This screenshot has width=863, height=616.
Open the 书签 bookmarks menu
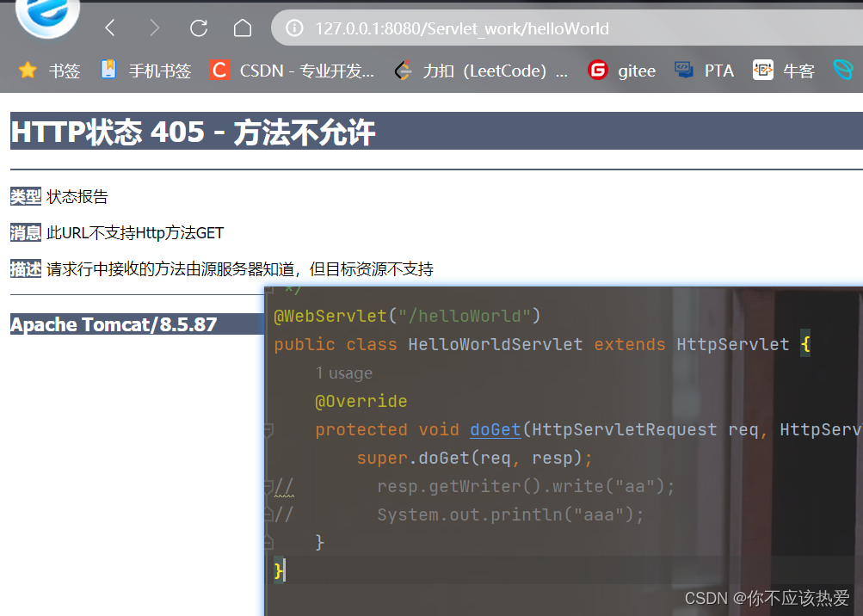pyautogui.click(x=65, y=70)
